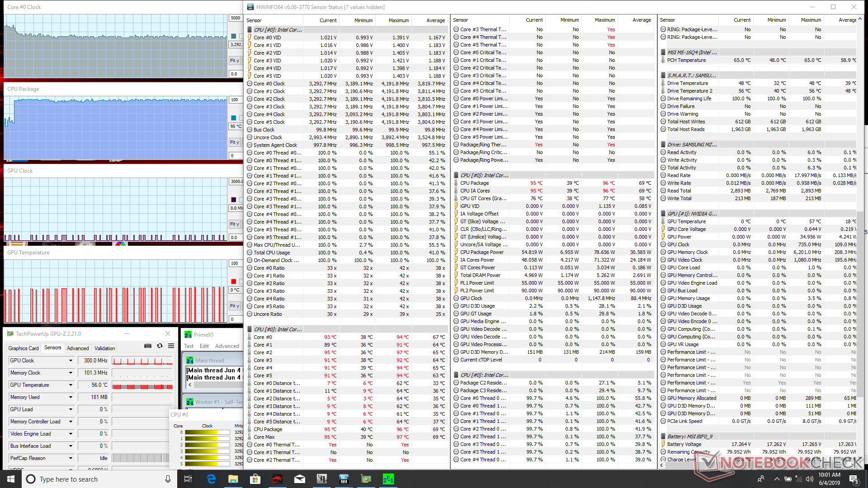Open MSI Dragon Center from taskbar
The height and width of the screenshot is (488, 868).
(277, 479)
